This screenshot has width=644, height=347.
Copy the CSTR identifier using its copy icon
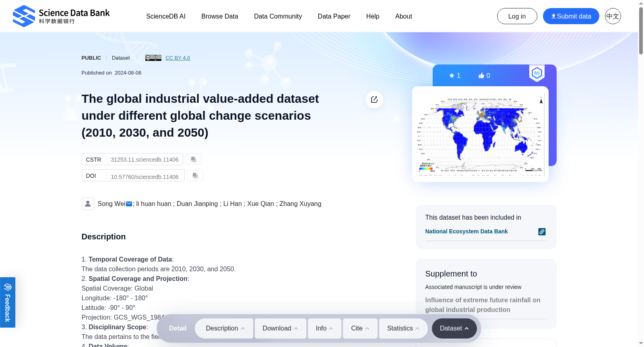pyautogui.click(x=194, y=159)
